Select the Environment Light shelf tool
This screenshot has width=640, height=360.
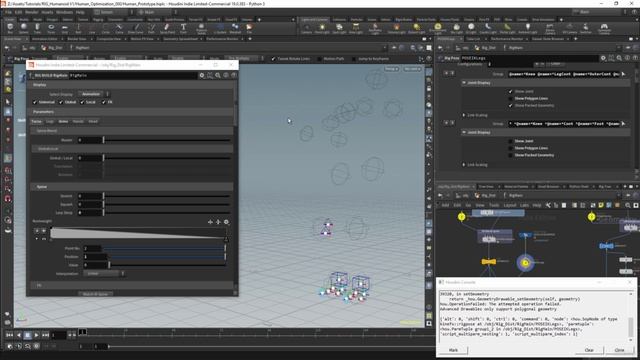pos(438,29)
